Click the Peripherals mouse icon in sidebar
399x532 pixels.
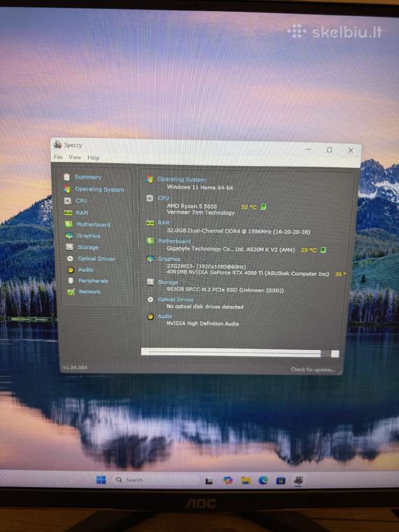tap(70, 281)
